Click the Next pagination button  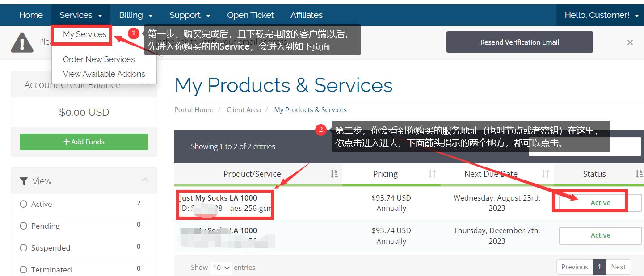[618, 267]
